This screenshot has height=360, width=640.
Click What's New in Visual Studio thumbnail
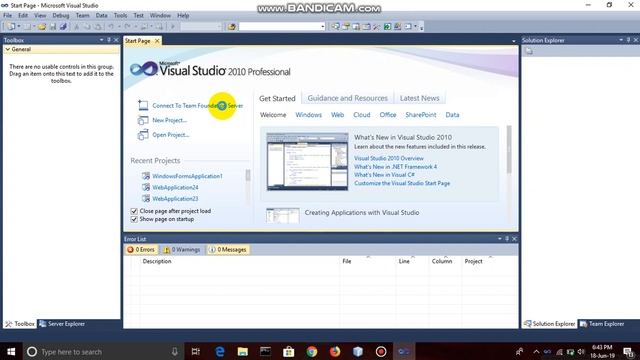click(x=307, y=162)
